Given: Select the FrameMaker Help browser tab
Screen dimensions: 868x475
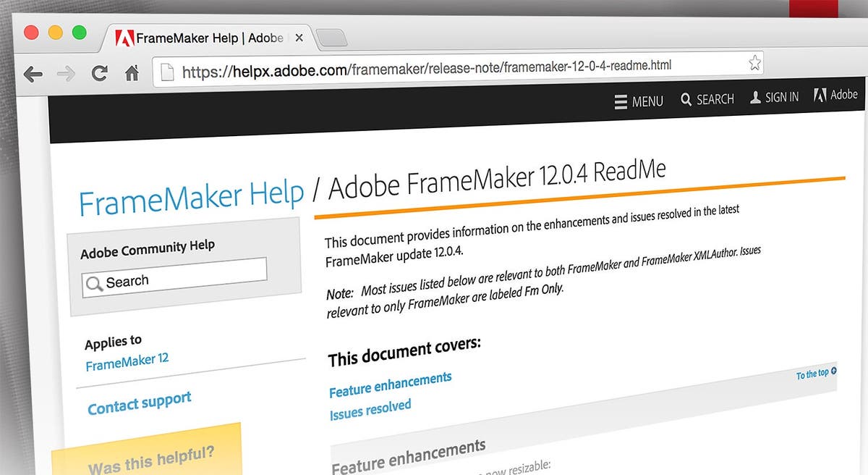Looking at the screenshot, I should tap(203, 37).
